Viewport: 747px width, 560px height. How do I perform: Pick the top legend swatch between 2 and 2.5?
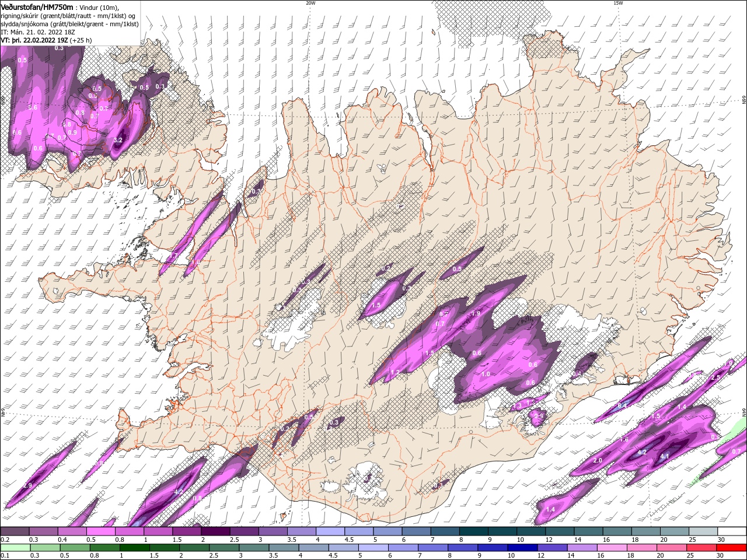(x=215, y=531)
